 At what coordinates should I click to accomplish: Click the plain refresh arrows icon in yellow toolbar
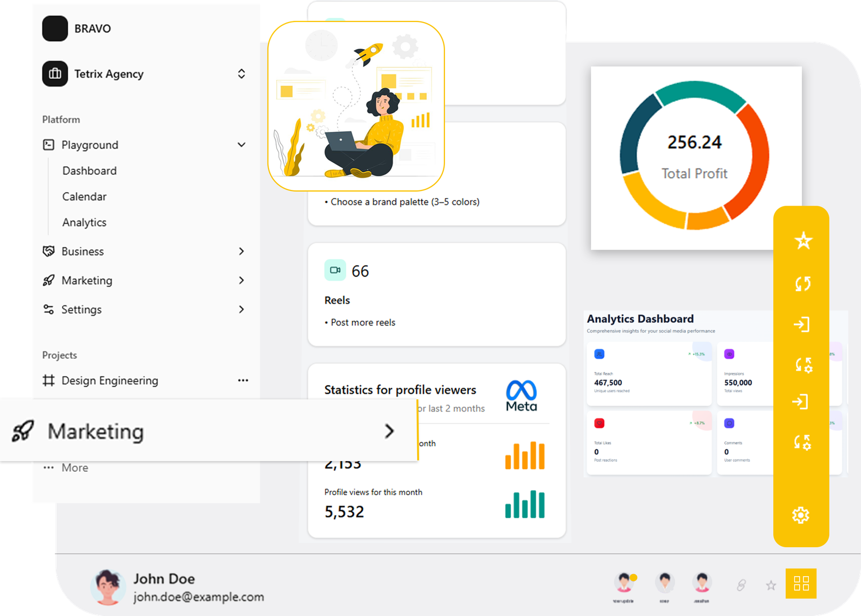[803, 284]
